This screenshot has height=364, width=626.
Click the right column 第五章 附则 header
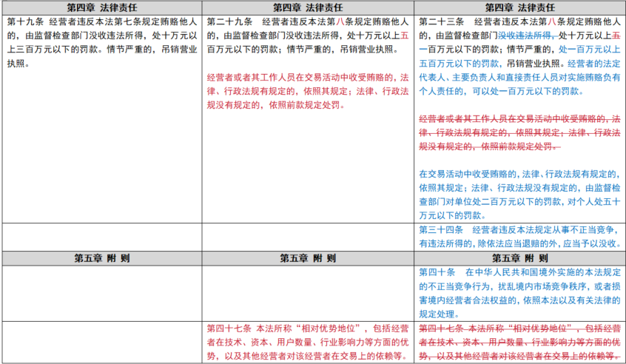click(520, 258)
